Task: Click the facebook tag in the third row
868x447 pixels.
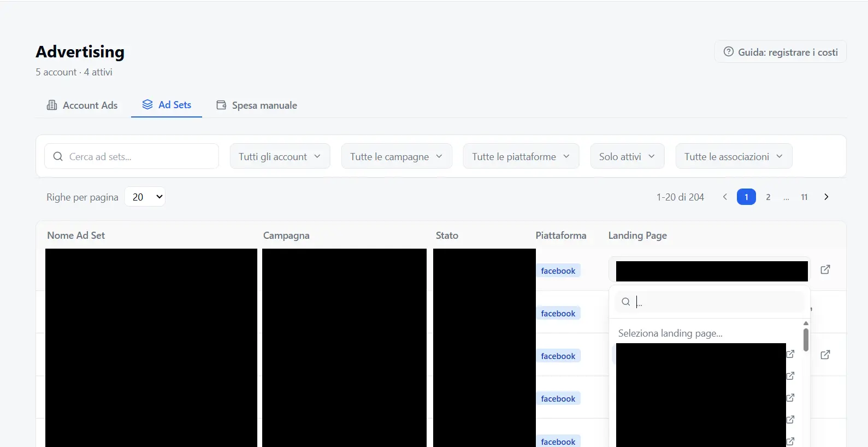Action: pyautogui.click(x=558, y=356)
